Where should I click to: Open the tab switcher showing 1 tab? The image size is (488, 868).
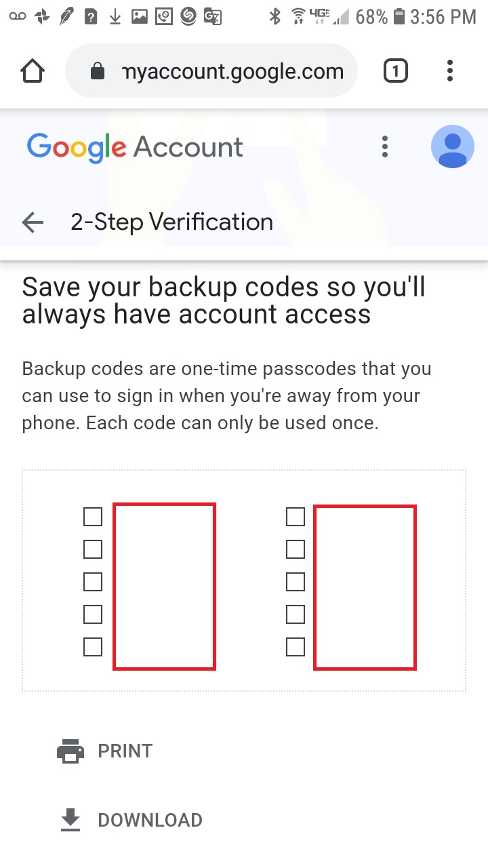coord(396,71)
